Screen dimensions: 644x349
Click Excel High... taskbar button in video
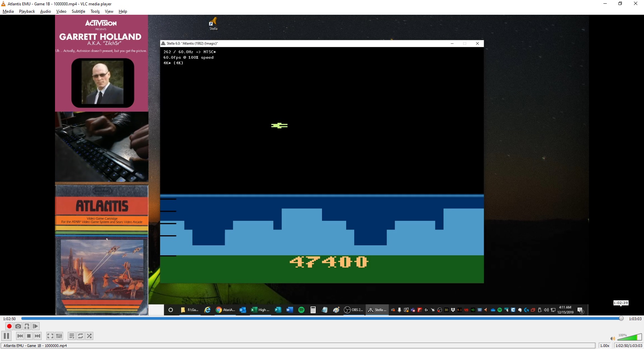pos(260,310)
